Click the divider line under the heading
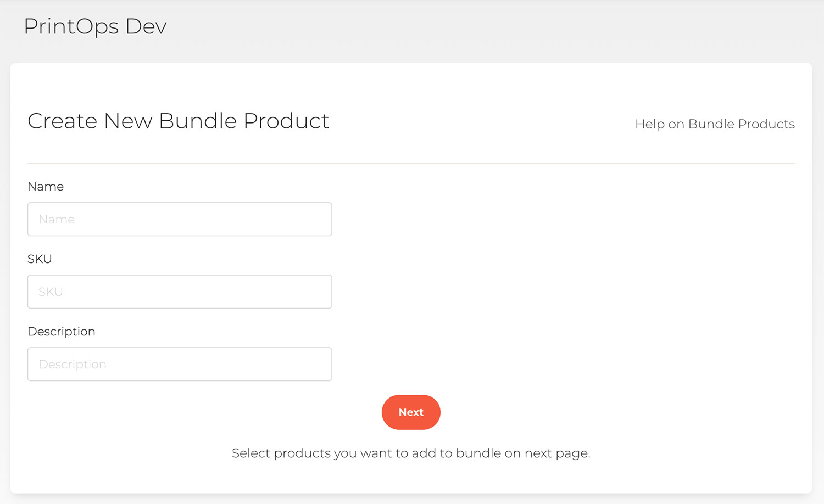Viewport: 824px width, 504px height. 411,163
